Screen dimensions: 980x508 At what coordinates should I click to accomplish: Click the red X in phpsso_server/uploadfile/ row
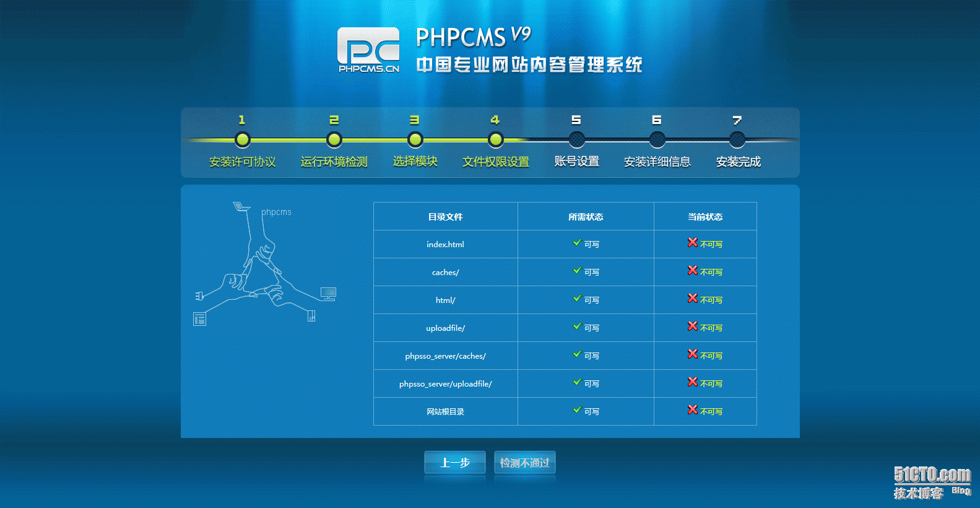[x=693, y=382]
